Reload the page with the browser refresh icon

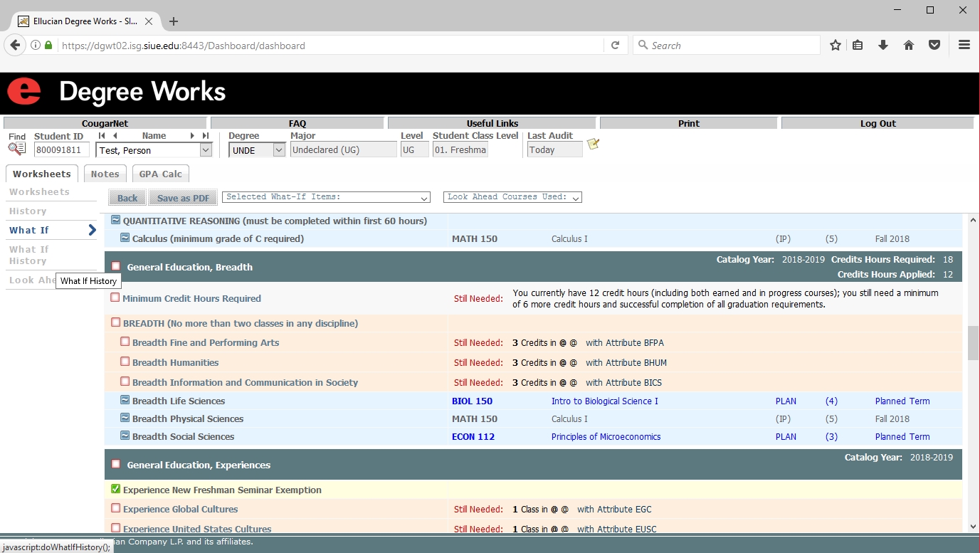click(616, 46)
